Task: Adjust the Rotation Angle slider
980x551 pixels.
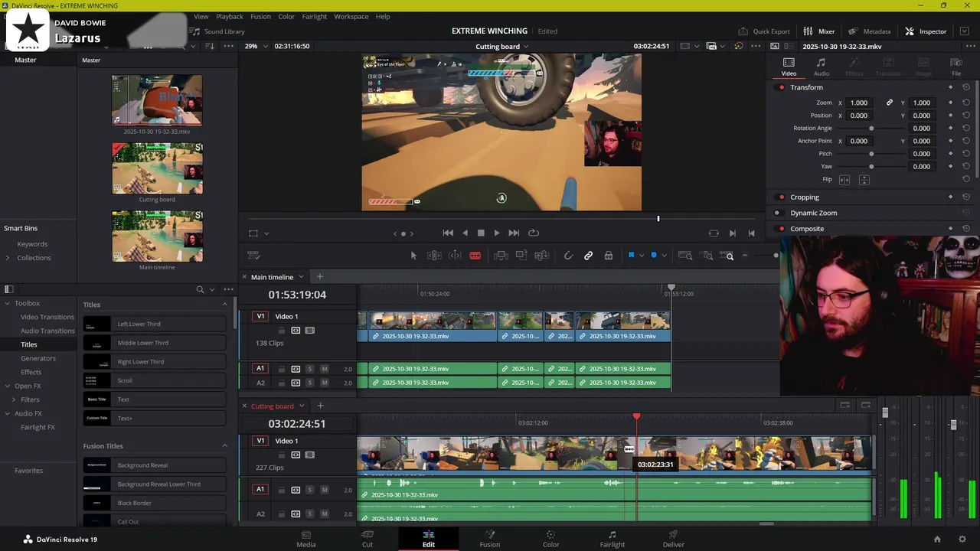Action: coord(871,129)
